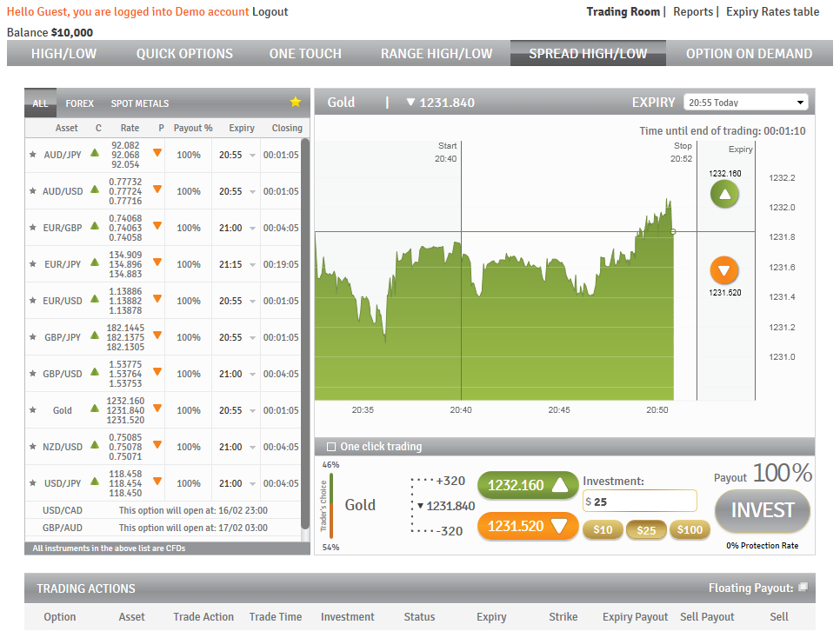Screen dimensions: 840x638
Task: Open expiry dropdown for GBP/USD row
Action: pyautogui.click(x=252, y=374)
